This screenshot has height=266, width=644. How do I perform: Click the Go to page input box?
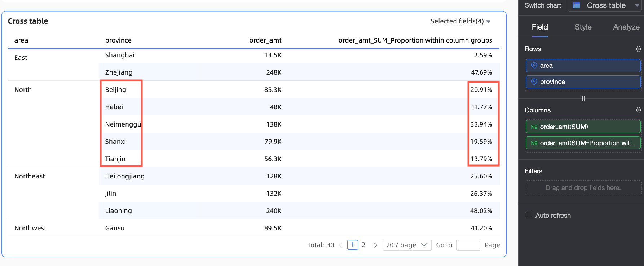(468, 245)
